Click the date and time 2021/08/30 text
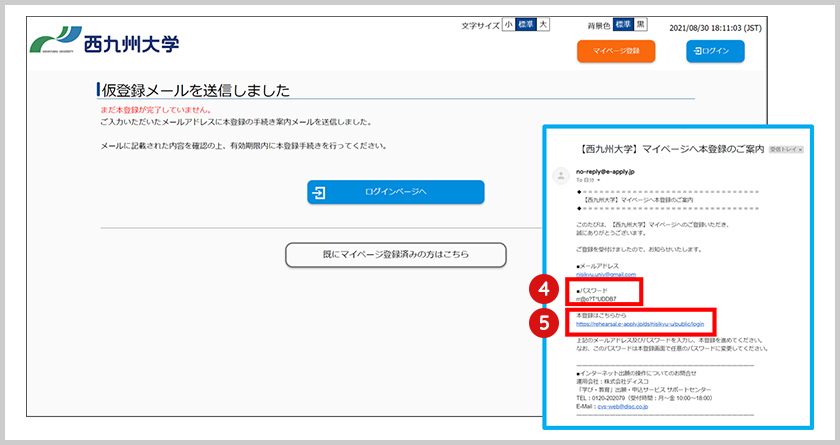The image size is (840, 445). (x=715, y=28)
